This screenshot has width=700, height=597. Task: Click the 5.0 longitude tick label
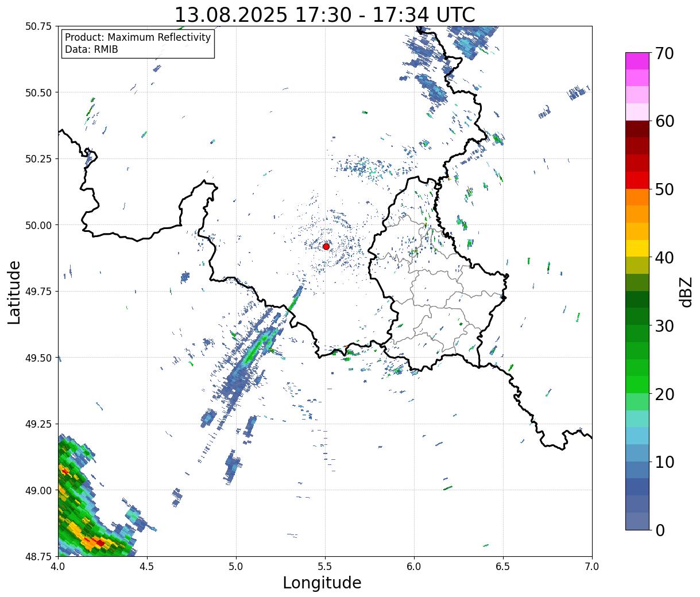pos(236,566)
